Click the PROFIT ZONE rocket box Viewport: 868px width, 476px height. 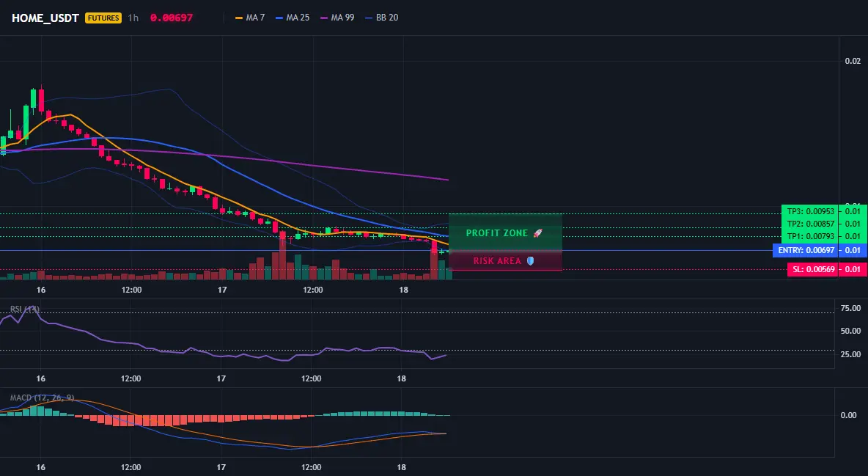point(505,232)
